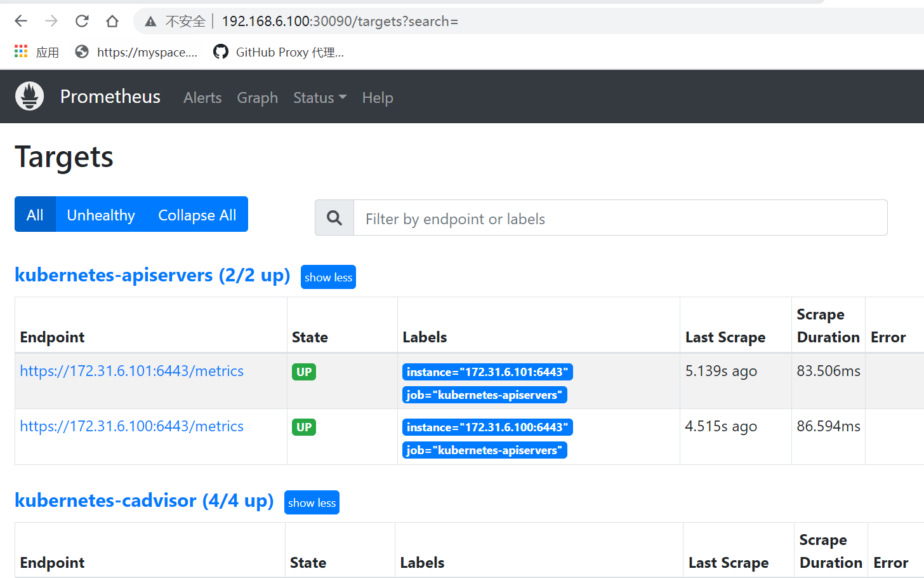Open the Alerts page
Image resolution: width=924 pixels, height=578 pixels.
[x=202, y=98]
